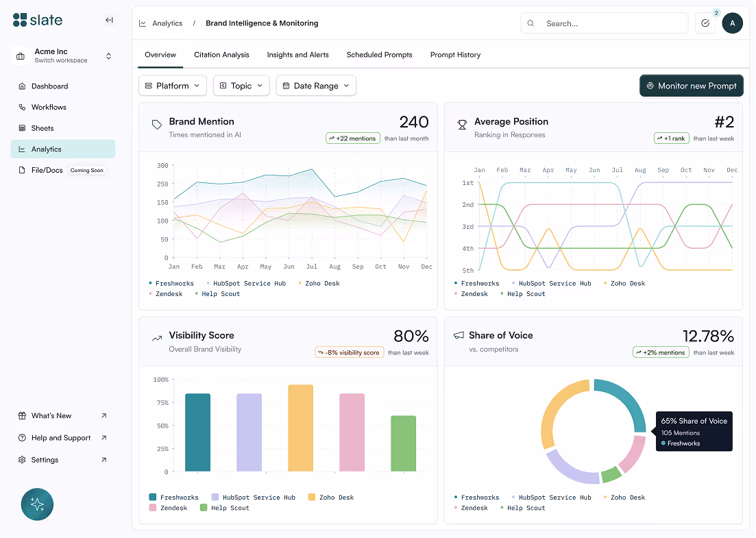Screen dimensions: 756x538
Task: Click the 65% Share of Voice tooltip
Action: pos(694,432)
